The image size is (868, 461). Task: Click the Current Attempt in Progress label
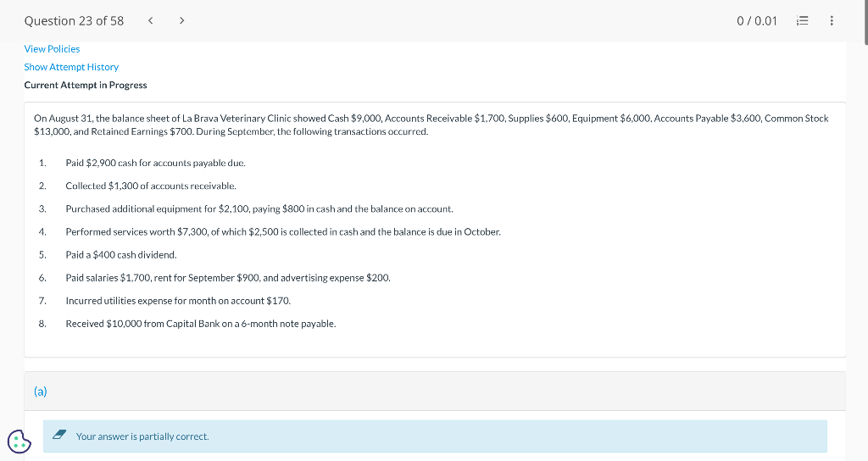[x=86, y=86]
